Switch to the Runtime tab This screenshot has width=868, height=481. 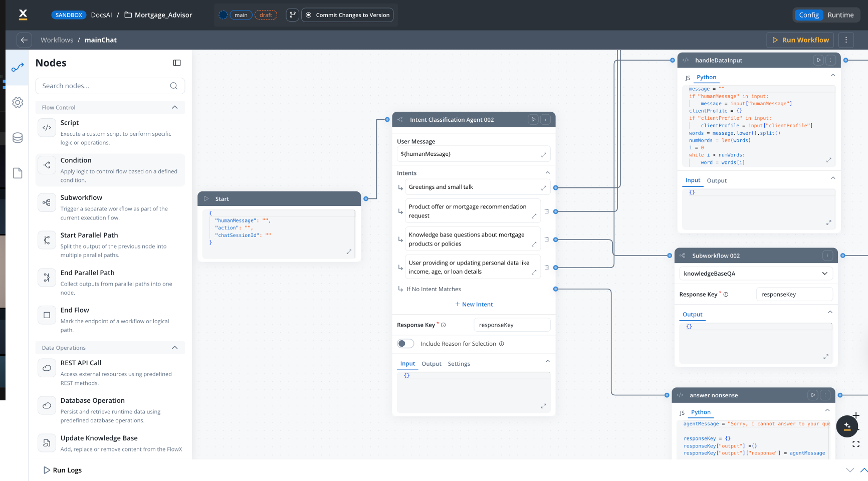coord(841,15)
